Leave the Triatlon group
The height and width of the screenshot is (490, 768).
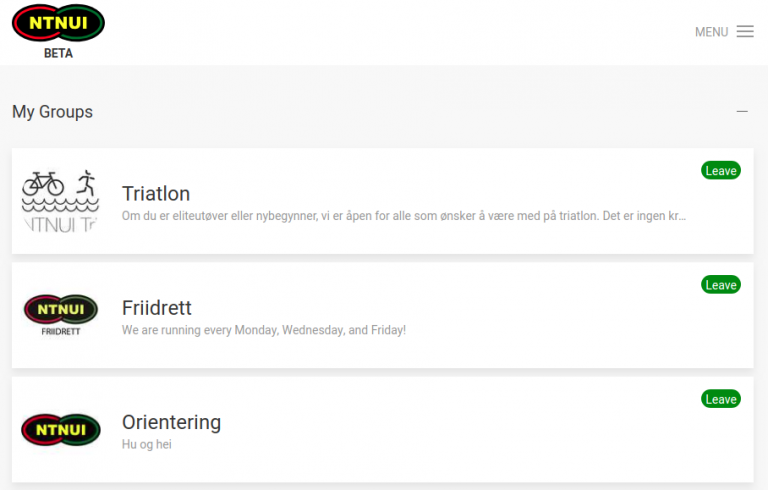coord(720,171)
